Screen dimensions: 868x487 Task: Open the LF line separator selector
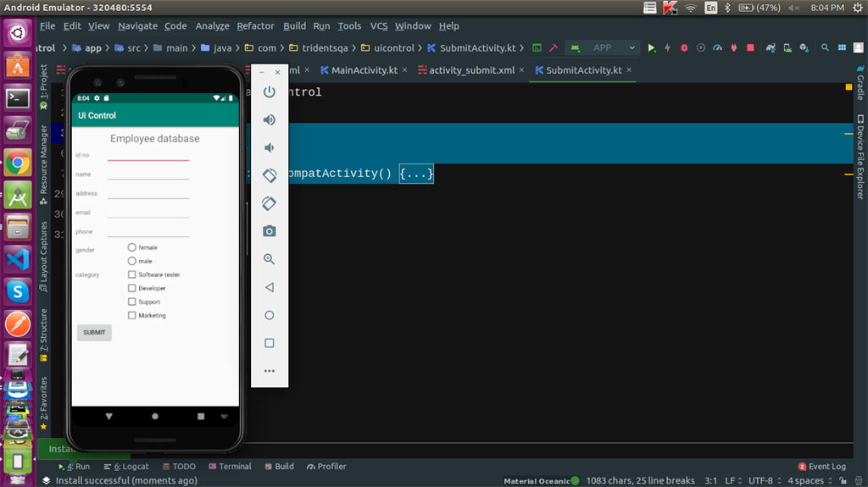point(733,481)
